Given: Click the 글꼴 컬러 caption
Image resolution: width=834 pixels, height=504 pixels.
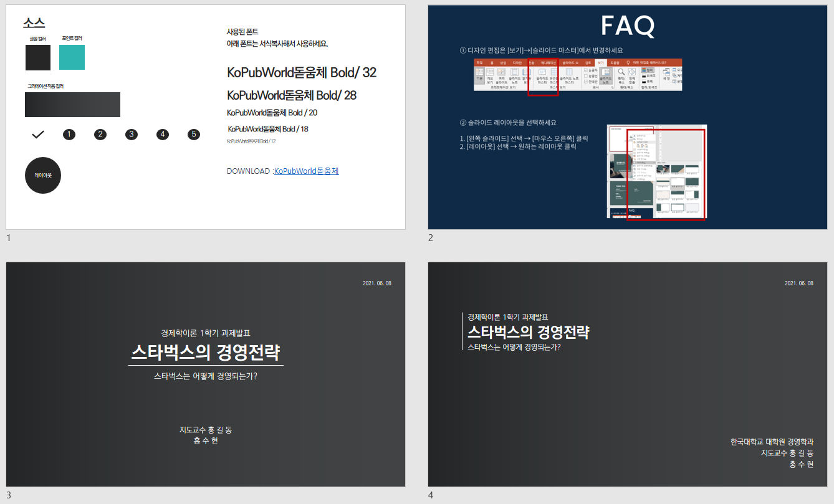Looking at the screenshot, I should click(38, 39).
